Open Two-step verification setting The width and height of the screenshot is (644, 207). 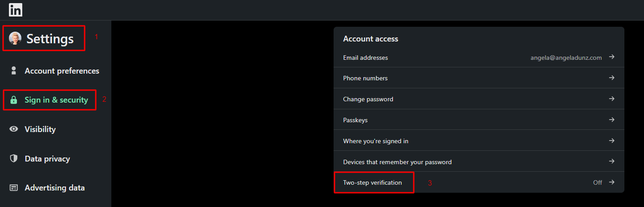(479, 182)
